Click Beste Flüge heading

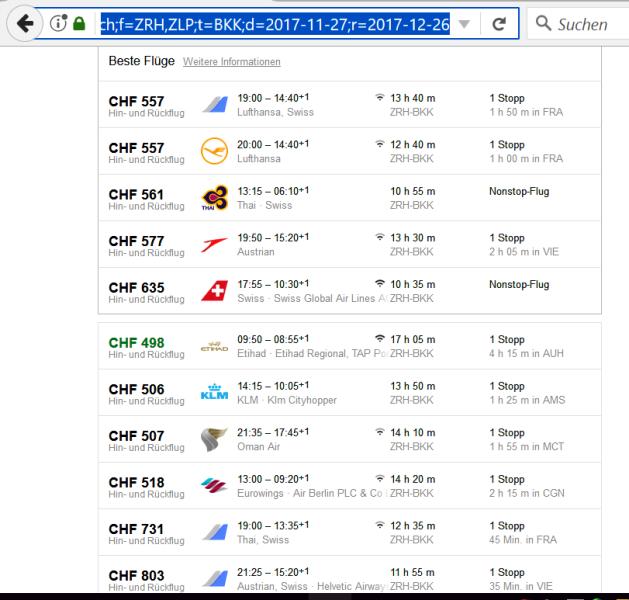pos(142,61)
